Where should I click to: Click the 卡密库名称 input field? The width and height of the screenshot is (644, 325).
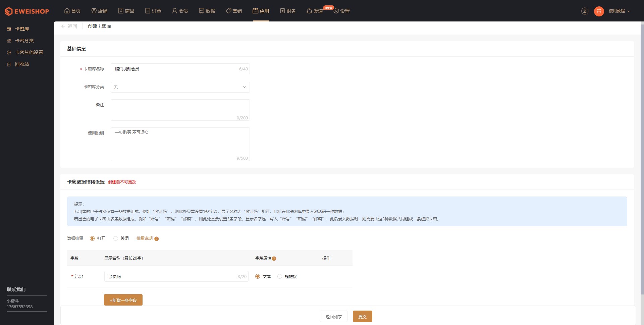[x=180, y=69]
